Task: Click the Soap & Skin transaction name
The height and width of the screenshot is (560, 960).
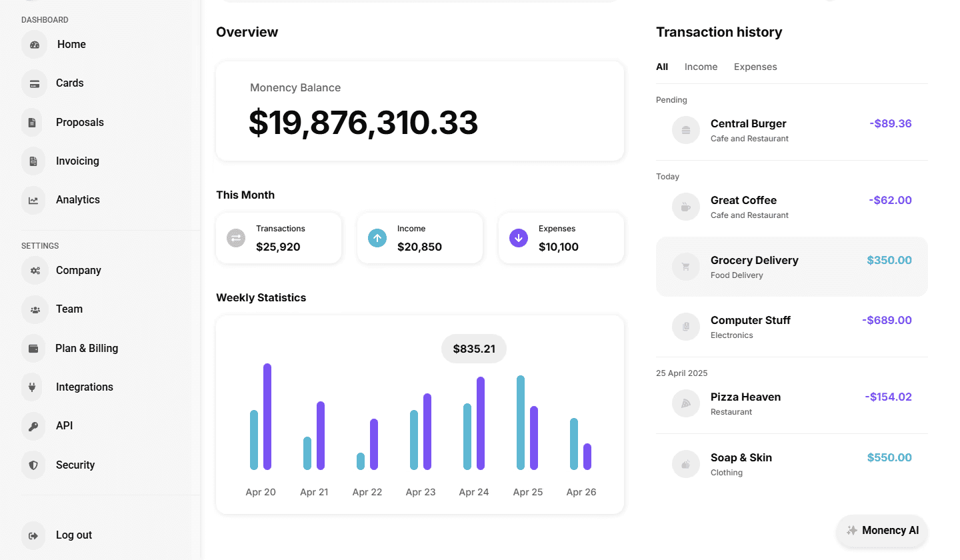Action: coord(741,458)
